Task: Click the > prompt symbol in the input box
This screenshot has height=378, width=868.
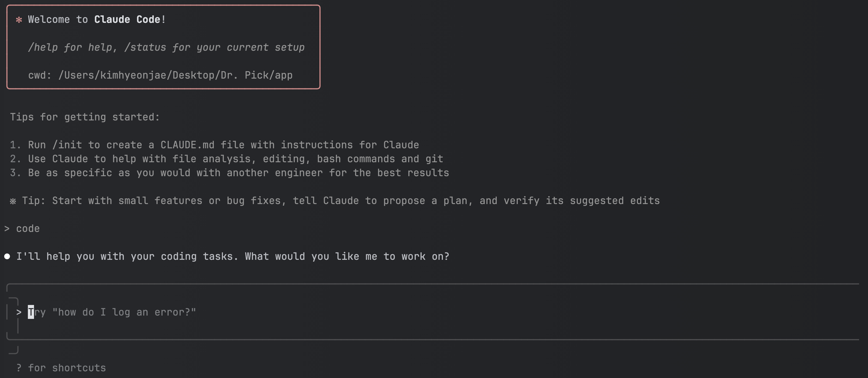Action: point(19,312)
